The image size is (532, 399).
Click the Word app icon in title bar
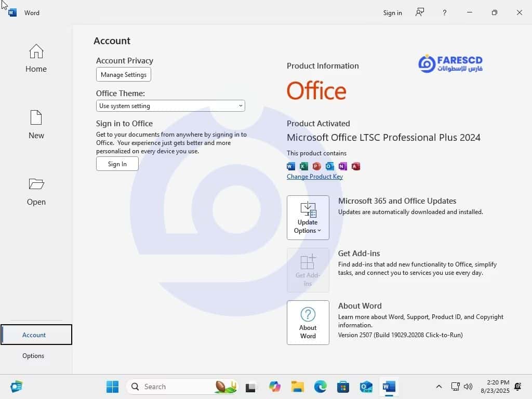(x=12, y=13)
